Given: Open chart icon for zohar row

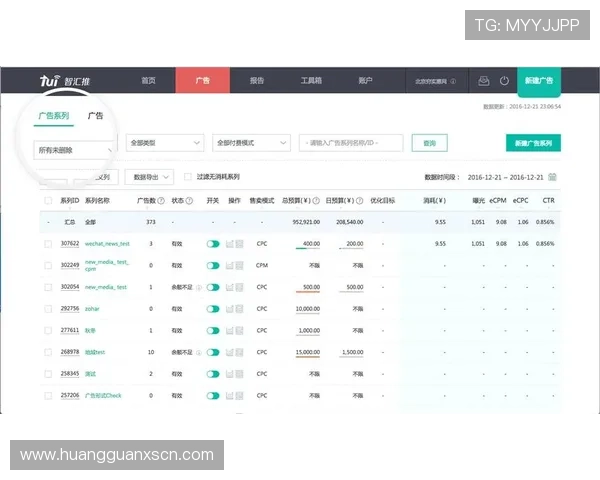Looking at the screenshot, I should pos(230,309).
